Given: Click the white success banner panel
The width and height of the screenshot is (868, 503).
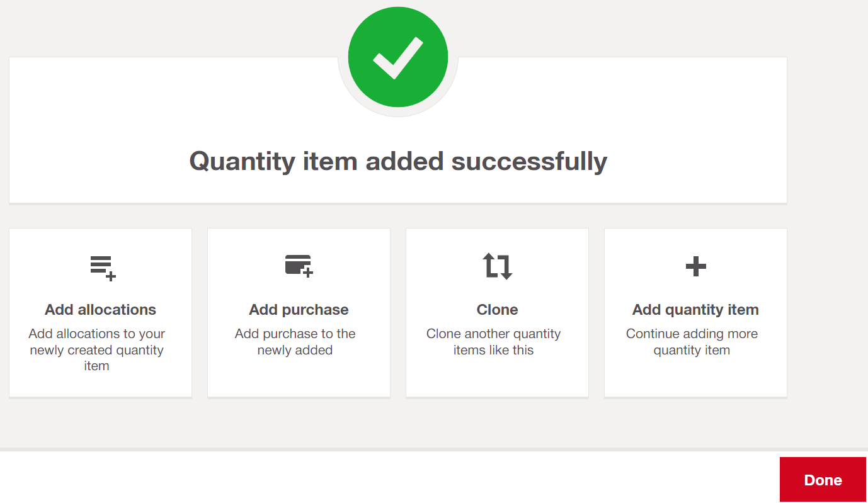Looking at the screenshot, I should click(x=398, y=130).
